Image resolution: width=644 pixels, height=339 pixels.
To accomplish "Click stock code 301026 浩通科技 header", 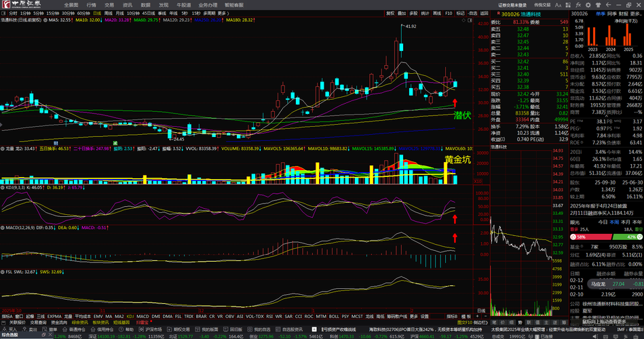I will pyautogui.click(x=520, y=14).
